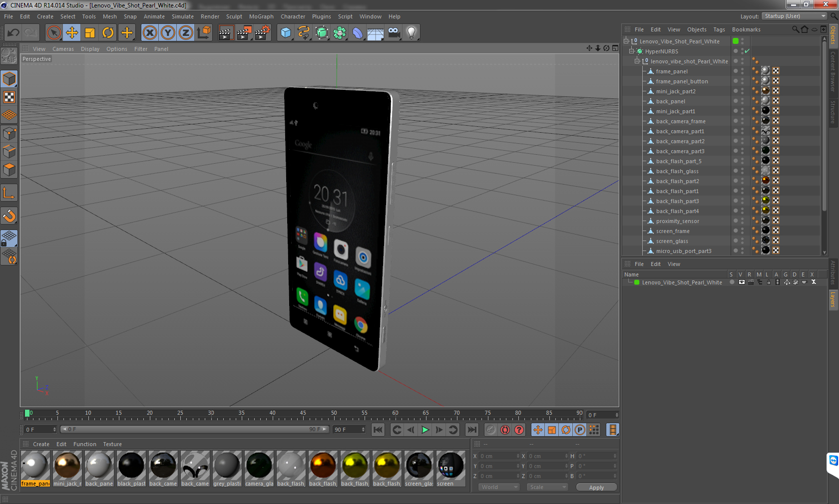Select the proximity_sensor object
The image size is (839, 504).
677,221
